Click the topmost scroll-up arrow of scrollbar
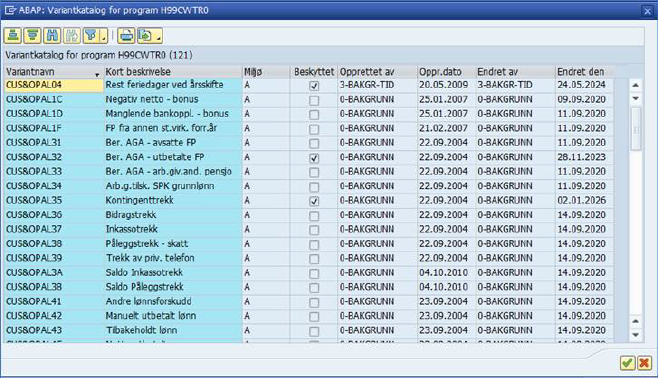 click(636, 85)
